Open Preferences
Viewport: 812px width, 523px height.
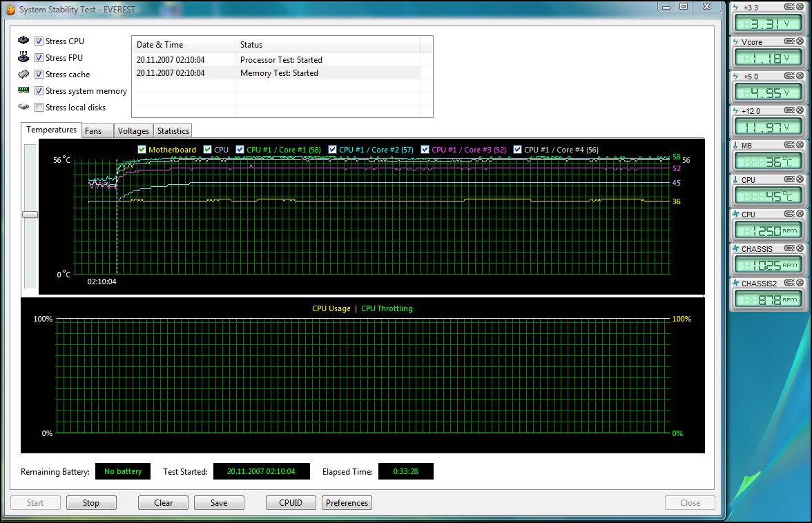347,503
